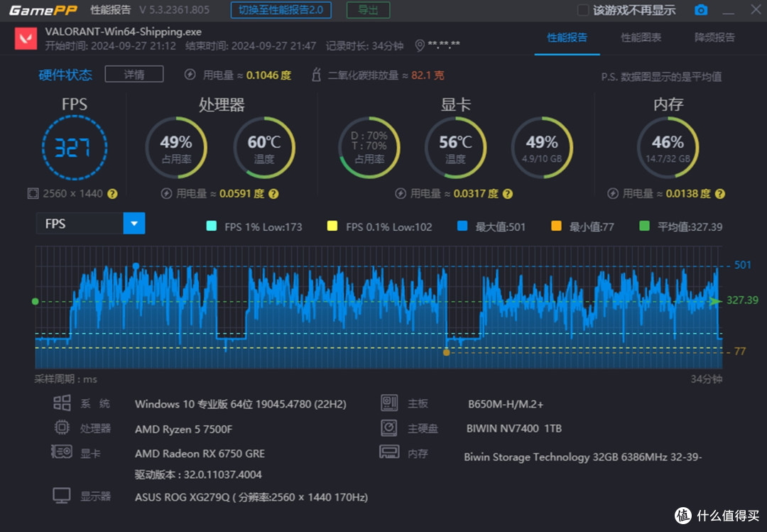This screenshot has width=767, height=532.
Task: Click the yellow FPS 0.1% Low swatch
Action: coord(332,226)
